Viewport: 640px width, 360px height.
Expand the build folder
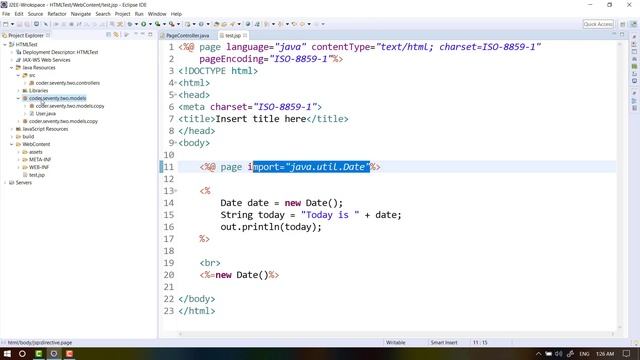click(12, 137)
